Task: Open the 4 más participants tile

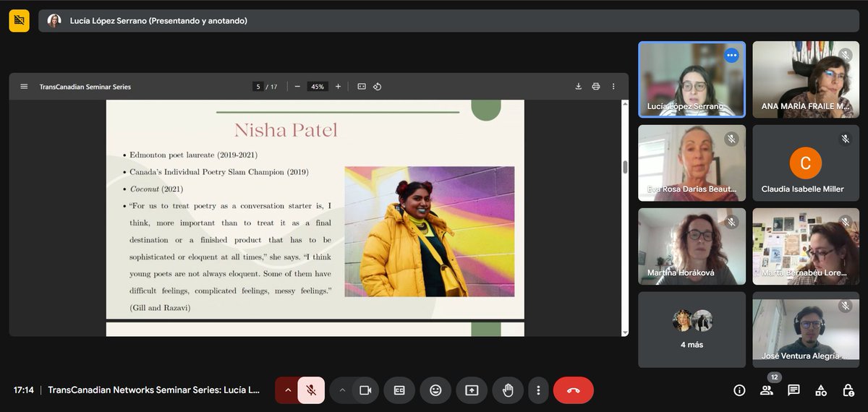Action: (692, 330)
